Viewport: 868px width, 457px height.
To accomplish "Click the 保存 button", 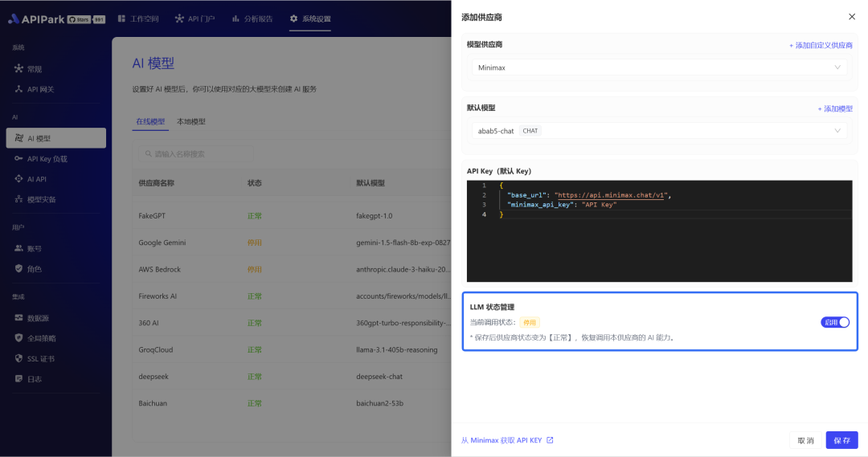I will pyautogui.click(x=841, y=440).
